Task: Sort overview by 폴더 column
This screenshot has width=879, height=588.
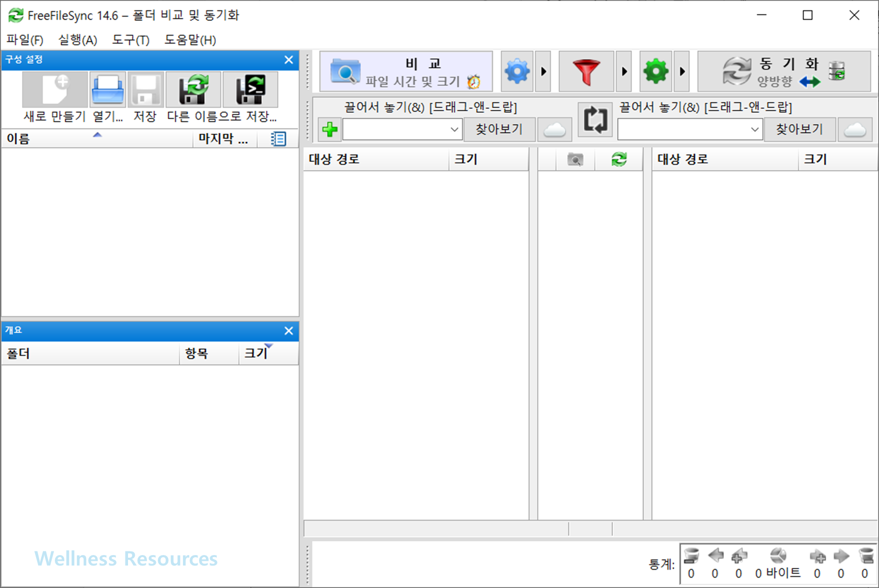Action: (90, 354)
